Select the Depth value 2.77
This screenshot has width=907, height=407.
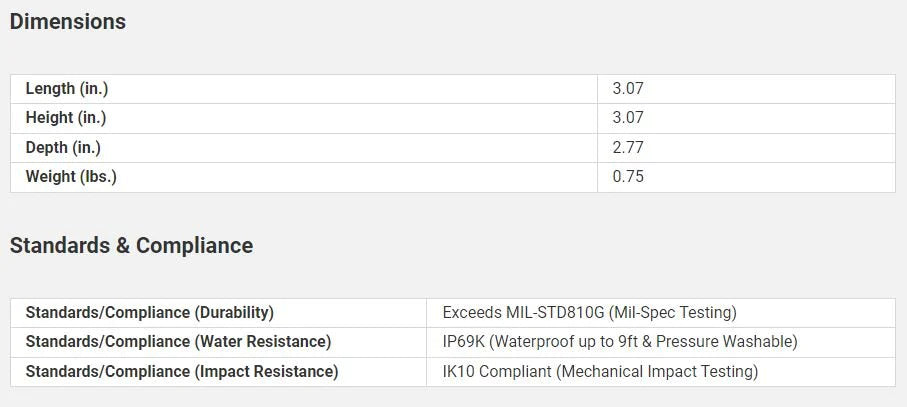[628, 148]
